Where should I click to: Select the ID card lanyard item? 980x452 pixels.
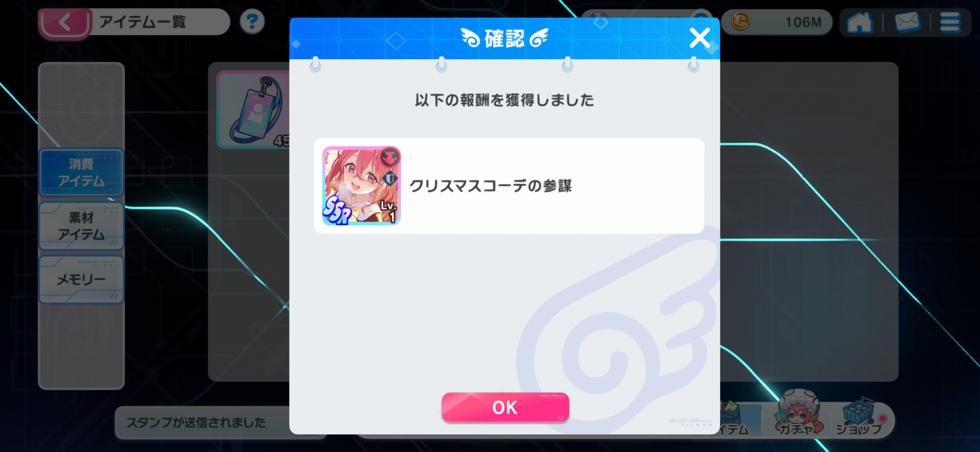pos(254,110)
